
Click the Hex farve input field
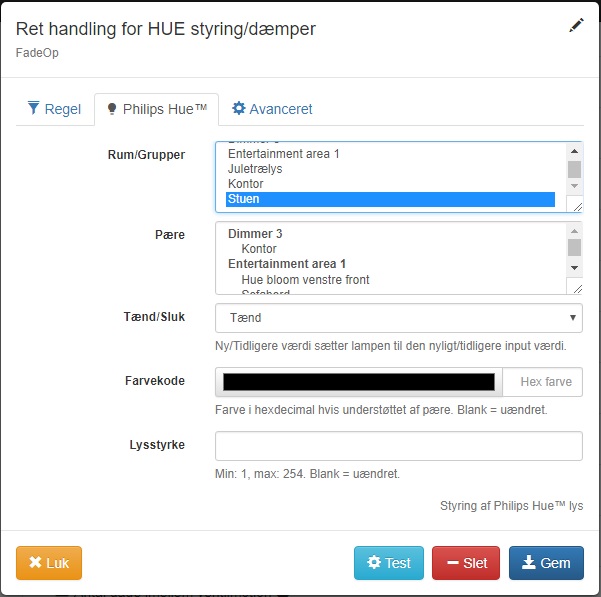544,382
